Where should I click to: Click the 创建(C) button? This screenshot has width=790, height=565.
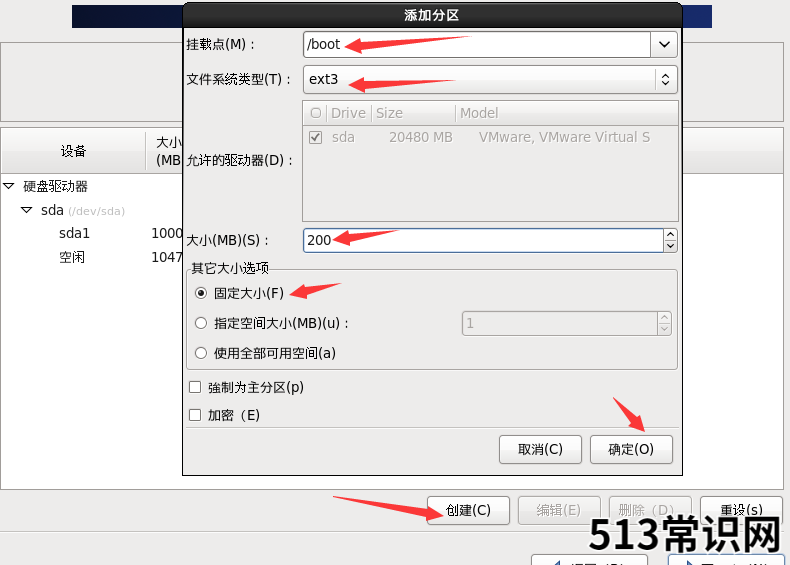(468, 510)
